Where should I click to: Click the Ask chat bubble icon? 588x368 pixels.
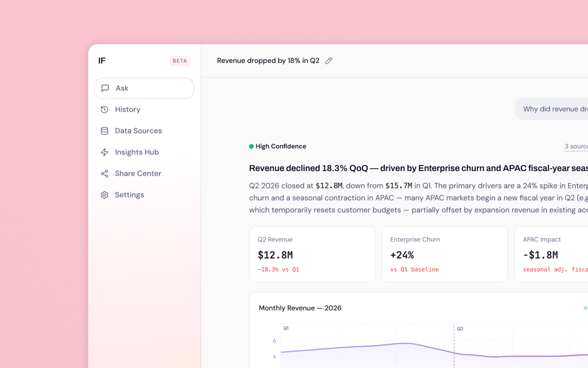click(x=105, y=88)
